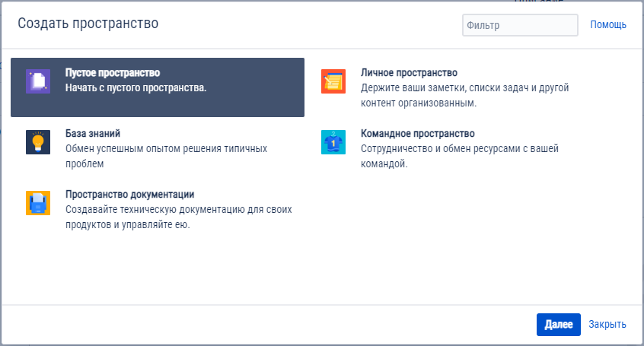Click the Personal space notes icon
Image resolution: width=644 pixels, height=346 pixels.
click(x=333, y=81)
